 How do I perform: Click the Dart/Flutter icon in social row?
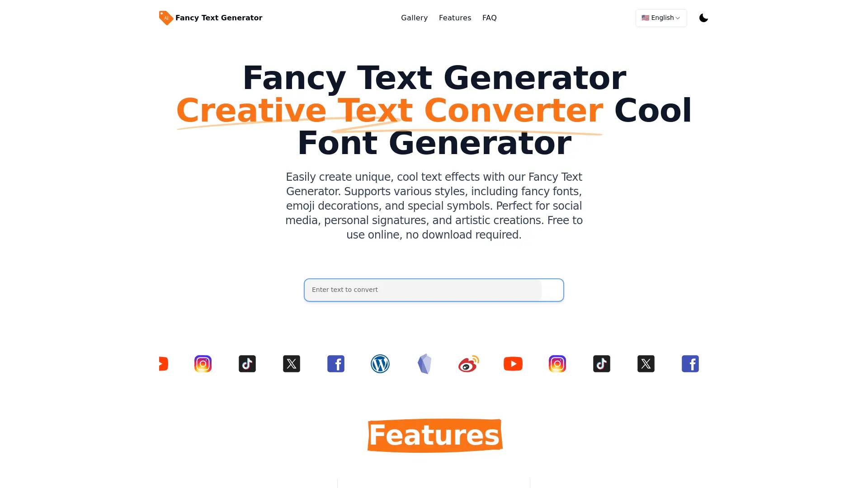pos(424,363)
